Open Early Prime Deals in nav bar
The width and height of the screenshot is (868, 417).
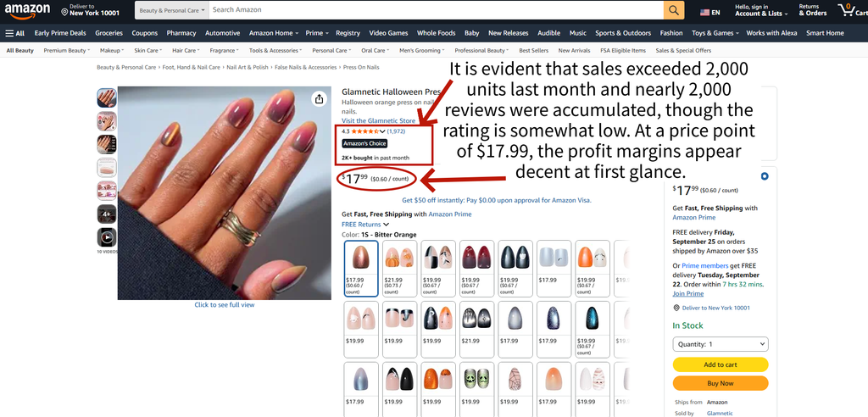tap(60, 33)
